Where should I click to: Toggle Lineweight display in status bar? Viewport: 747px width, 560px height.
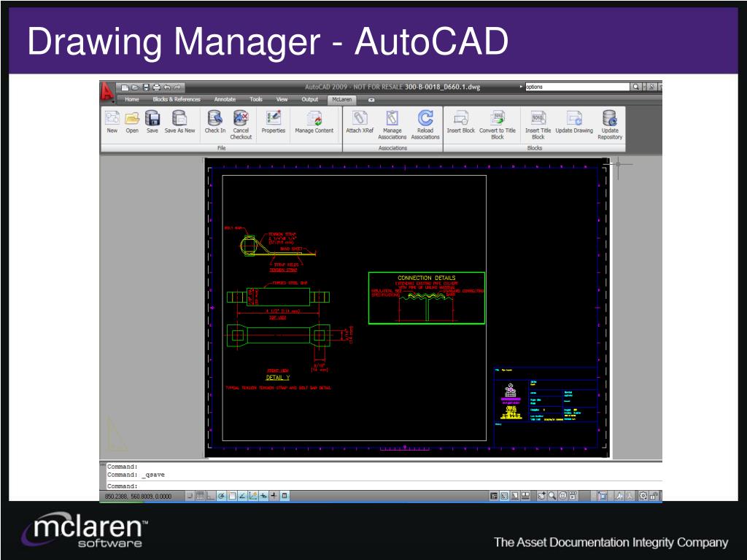tap(274, 496)
